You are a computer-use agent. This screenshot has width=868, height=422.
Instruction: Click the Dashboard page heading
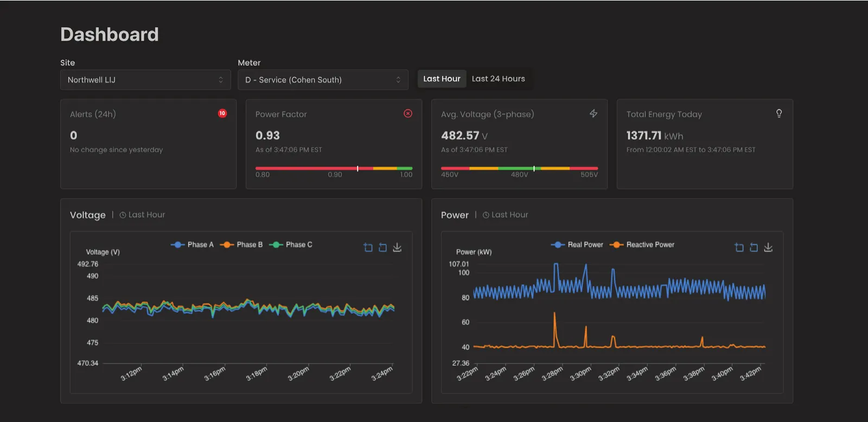110,35
